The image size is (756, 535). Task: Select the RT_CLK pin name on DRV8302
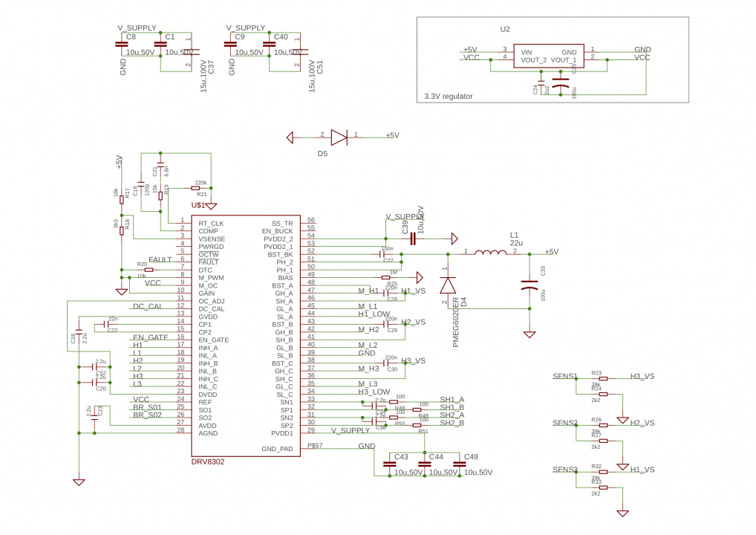pos(211,224)
